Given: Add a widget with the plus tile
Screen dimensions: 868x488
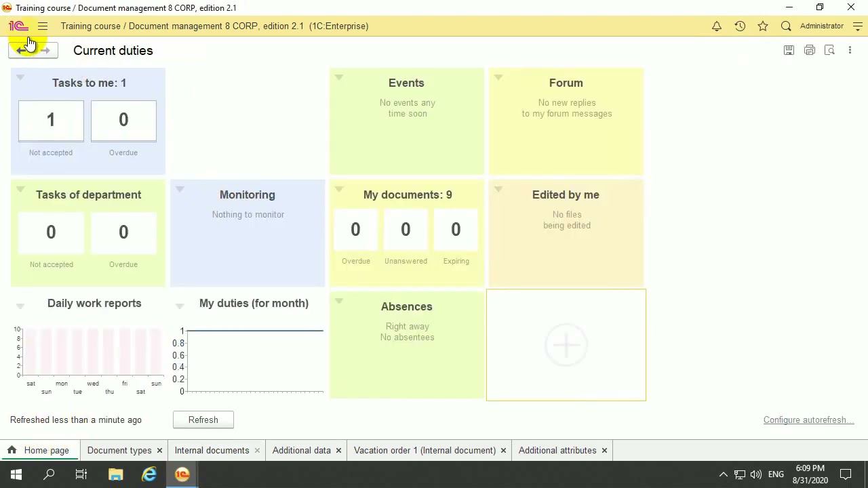Looking at the screenshot, I should pyautogui.click(x=566, y=345).
